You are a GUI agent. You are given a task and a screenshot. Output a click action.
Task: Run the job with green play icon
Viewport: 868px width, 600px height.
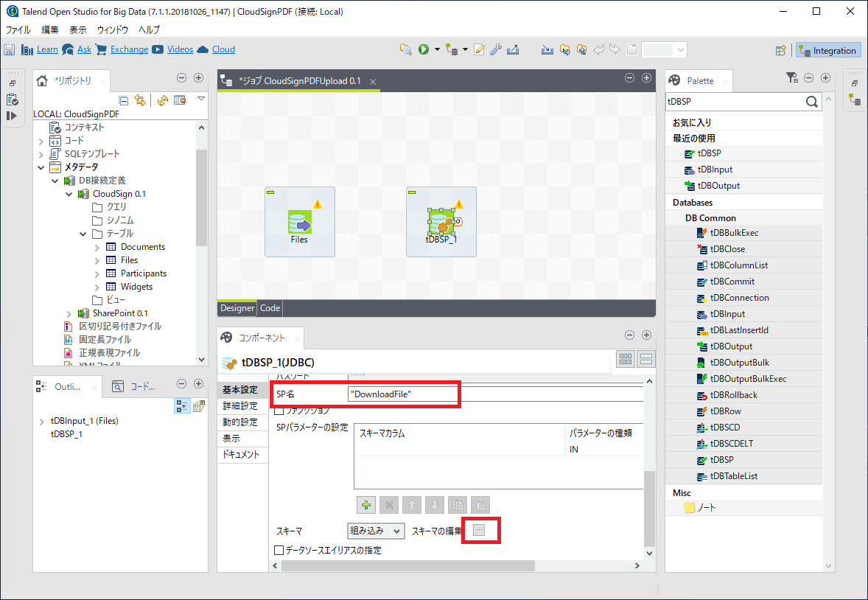(424, 50)
